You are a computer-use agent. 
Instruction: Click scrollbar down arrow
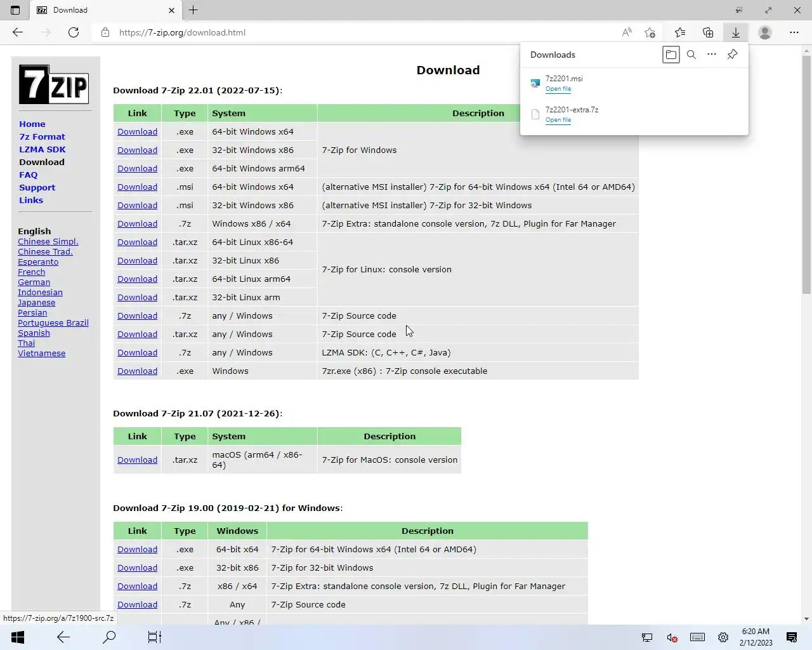806,618
